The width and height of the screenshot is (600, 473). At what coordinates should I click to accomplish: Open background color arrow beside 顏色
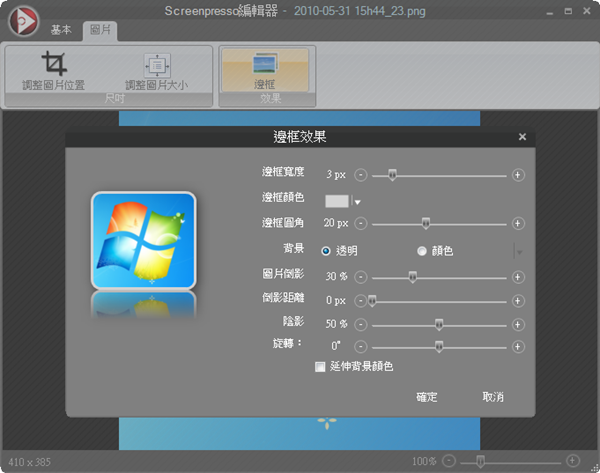(x=518, y=252)
